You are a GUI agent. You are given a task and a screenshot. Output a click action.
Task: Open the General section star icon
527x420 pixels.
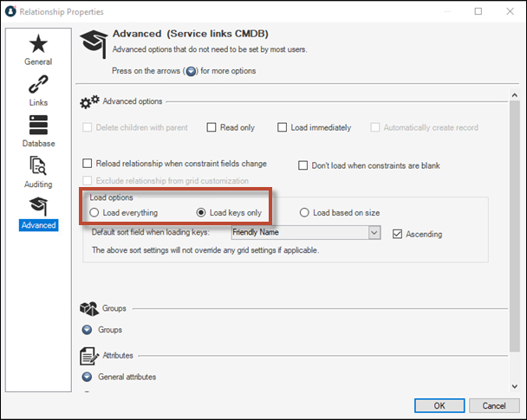click(38, 44)
